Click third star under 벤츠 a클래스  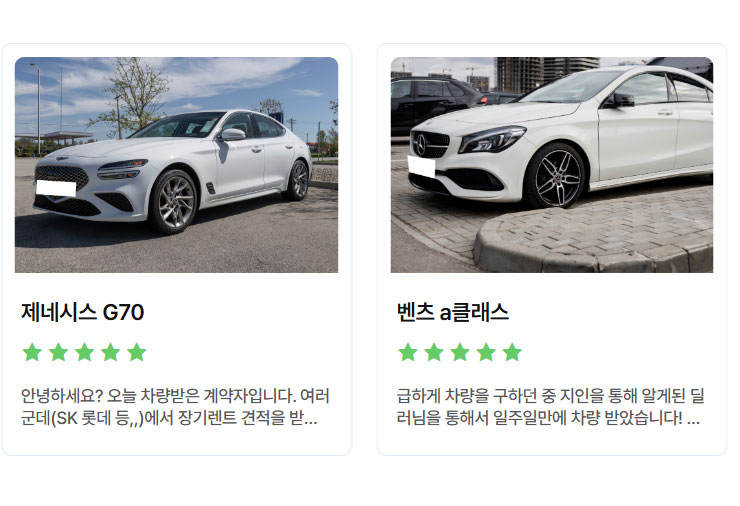tap(460, 352)
